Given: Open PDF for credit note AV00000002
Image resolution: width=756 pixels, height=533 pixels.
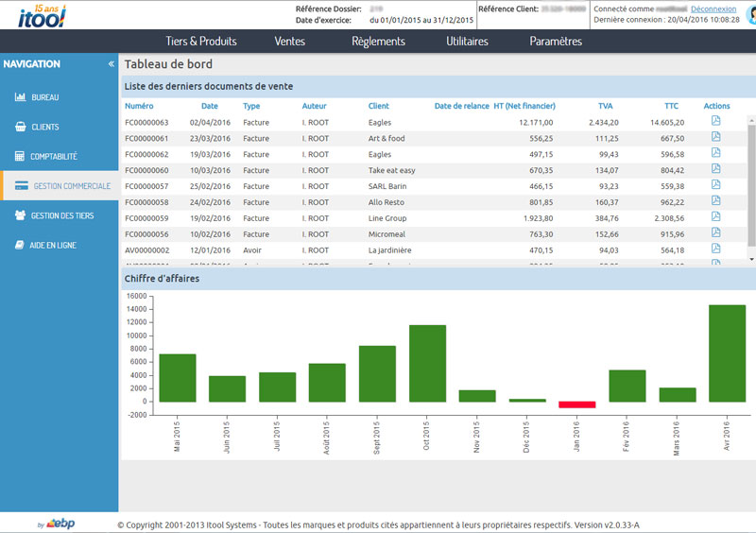Looking at the screenshot, I should [x=716, y=248].
